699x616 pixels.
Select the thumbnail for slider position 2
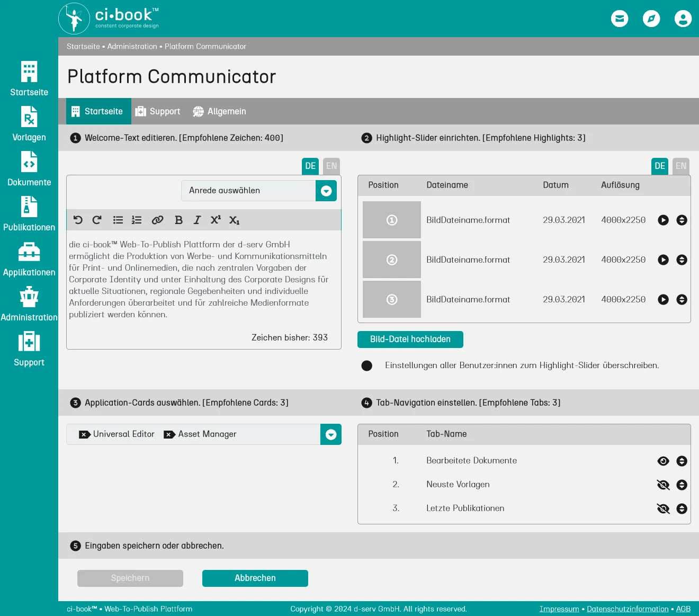[392, 260]
